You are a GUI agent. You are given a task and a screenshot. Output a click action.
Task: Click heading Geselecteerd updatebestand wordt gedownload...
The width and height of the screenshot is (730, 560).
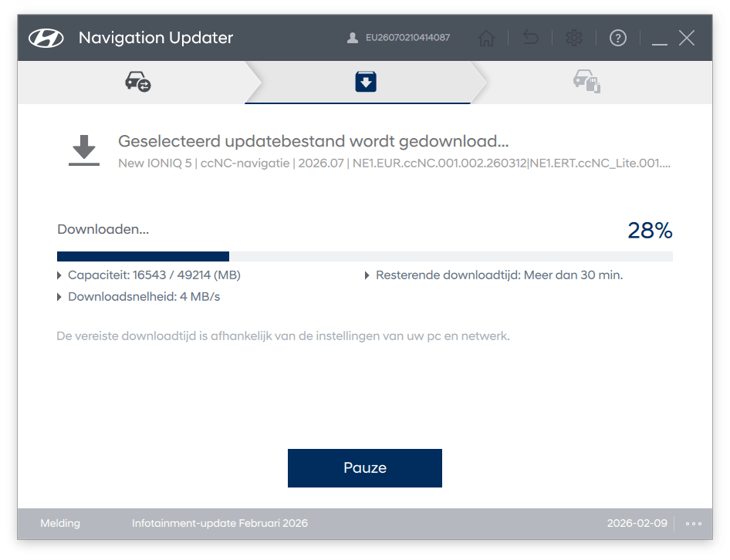click(x=313, y=141)
